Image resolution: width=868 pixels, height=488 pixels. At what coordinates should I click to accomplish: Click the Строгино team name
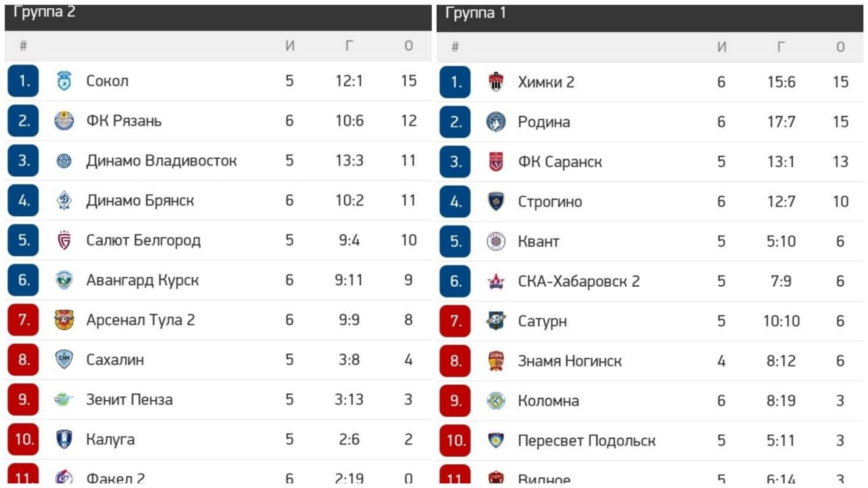[x=549, y=201]
